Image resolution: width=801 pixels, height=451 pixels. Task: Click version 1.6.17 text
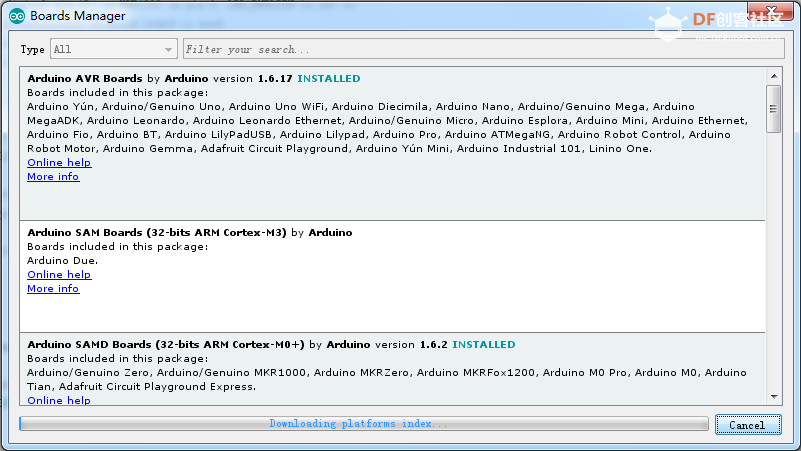[253, 79]
